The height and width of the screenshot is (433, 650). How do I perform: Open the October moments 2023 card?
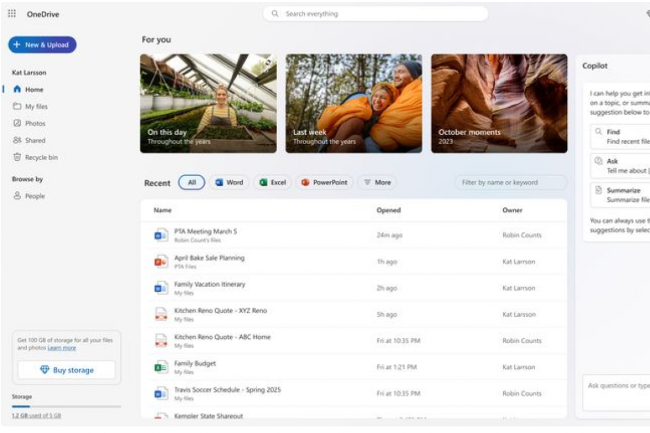pyautogui.click(x=499, y=104)
